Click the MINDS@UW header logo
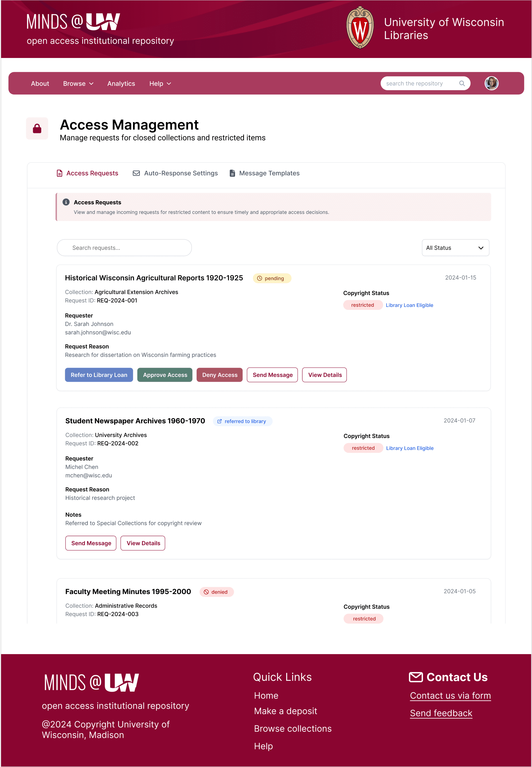 click(x=73, y=22)
